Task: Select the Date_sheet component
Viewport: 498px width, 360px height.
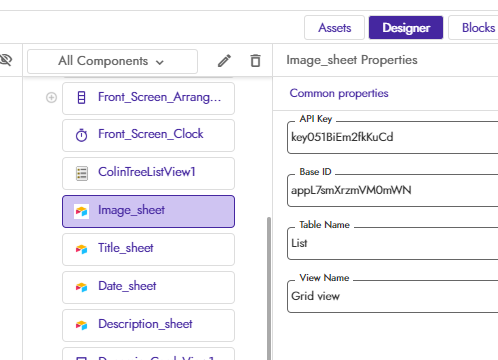Action: (x=148, y=288)
